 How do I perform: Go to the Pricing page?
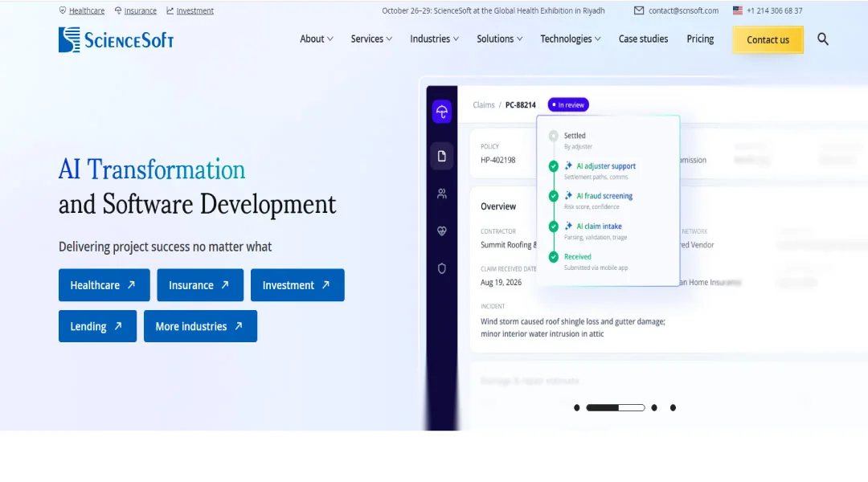click(x=700, y=39)
